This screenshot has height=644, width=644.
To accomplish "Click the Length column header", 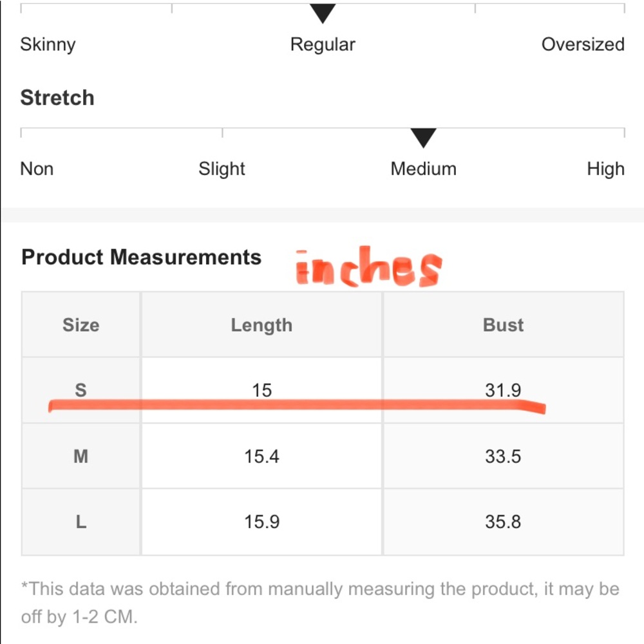I will tap(261, 325).
